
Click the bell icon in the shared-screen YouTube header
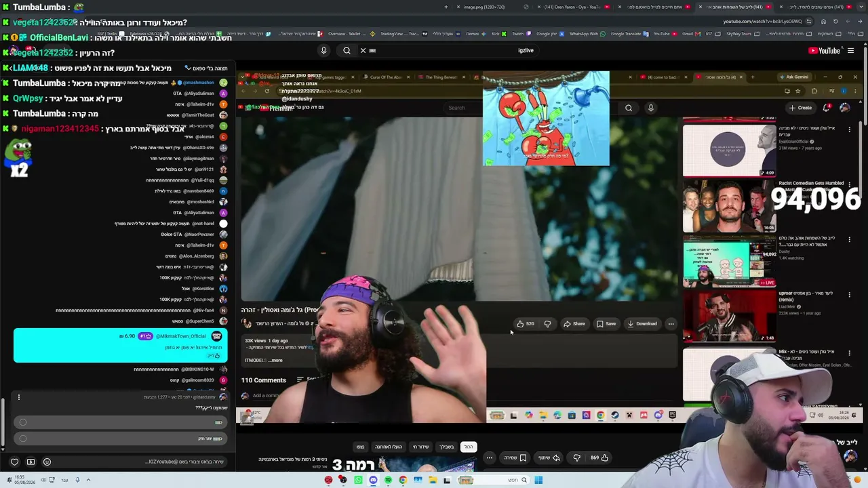coord(826,108)
